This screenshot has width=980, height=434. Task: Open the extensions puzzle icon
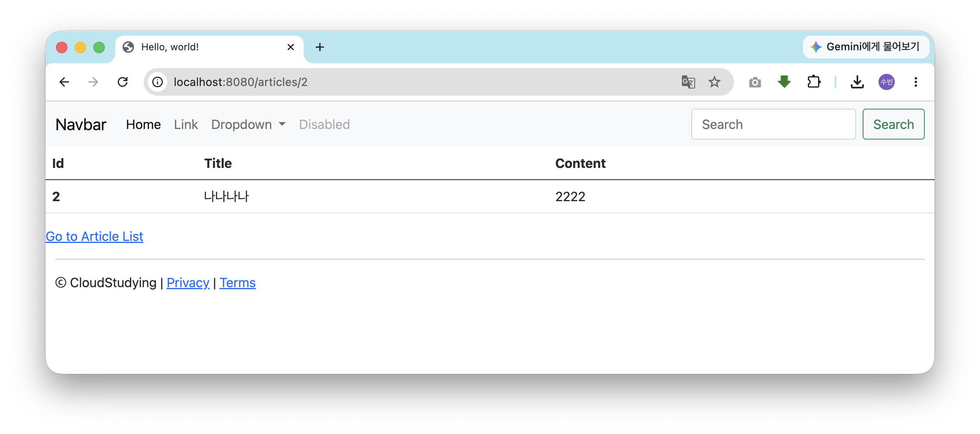click(814, 82)
